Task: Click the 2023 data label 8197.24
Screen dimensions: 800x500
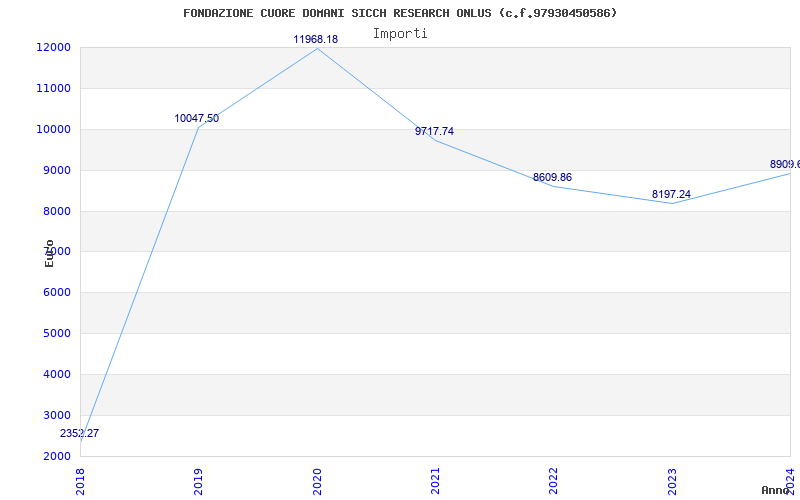Action: [671, 194]
